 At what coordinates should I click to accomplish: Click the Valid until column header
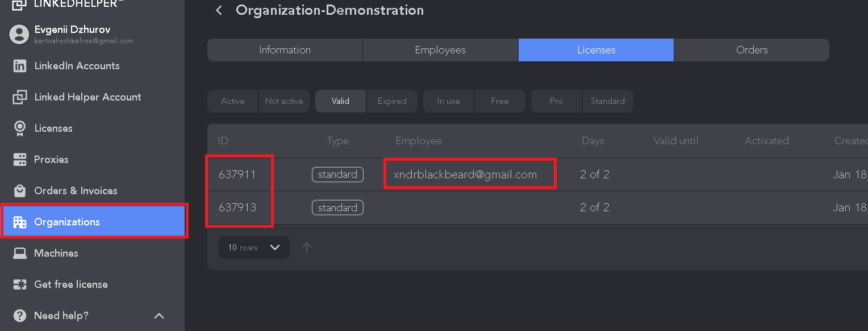[676, 141]
